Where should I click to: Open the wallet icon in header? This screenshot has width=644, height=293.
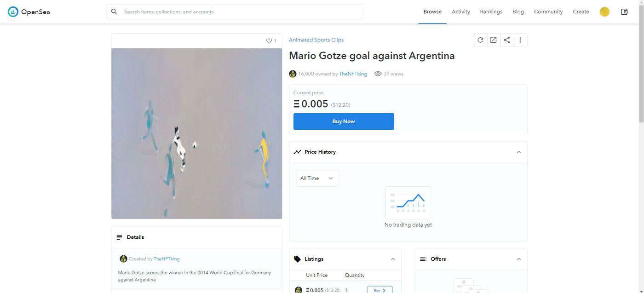point(624,11)
